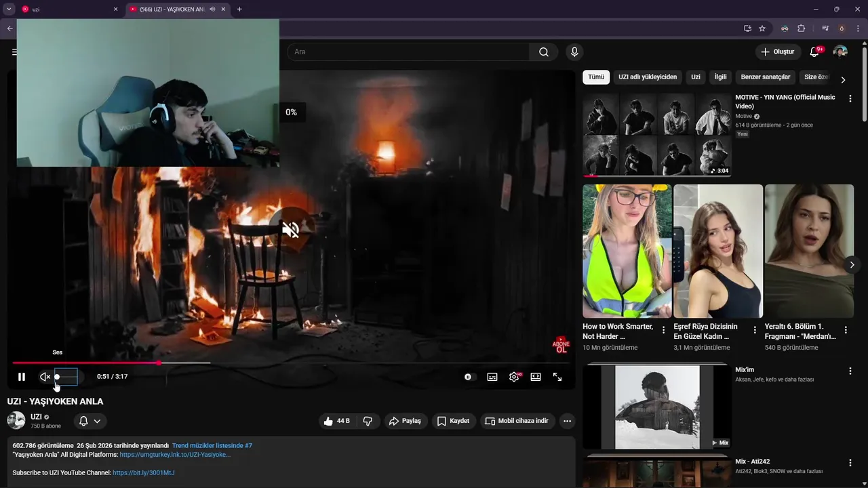Adjust the volume slider in the player
868x488 pixels.
pos(66,377)
